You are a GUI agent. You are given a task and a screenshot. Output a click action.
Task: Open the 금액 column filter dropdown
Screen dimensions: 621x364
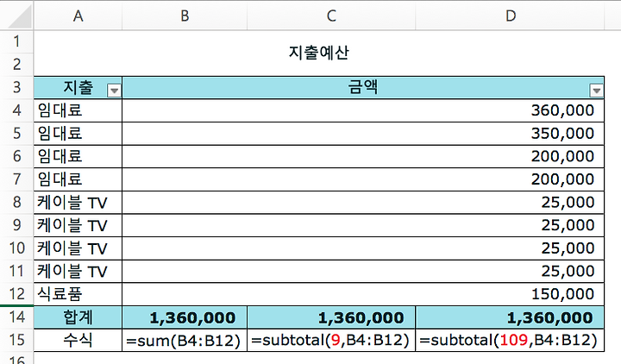597,91
